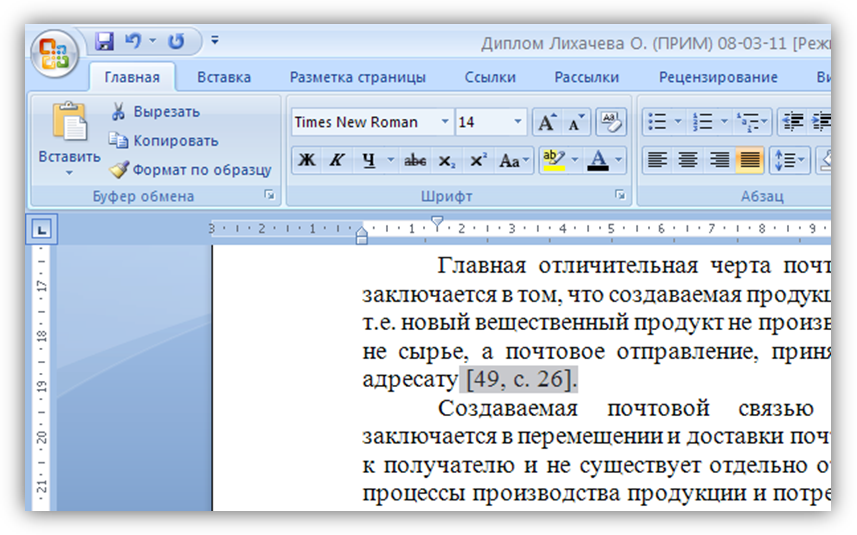Click the bulleted list icon

tap(657, 122)
